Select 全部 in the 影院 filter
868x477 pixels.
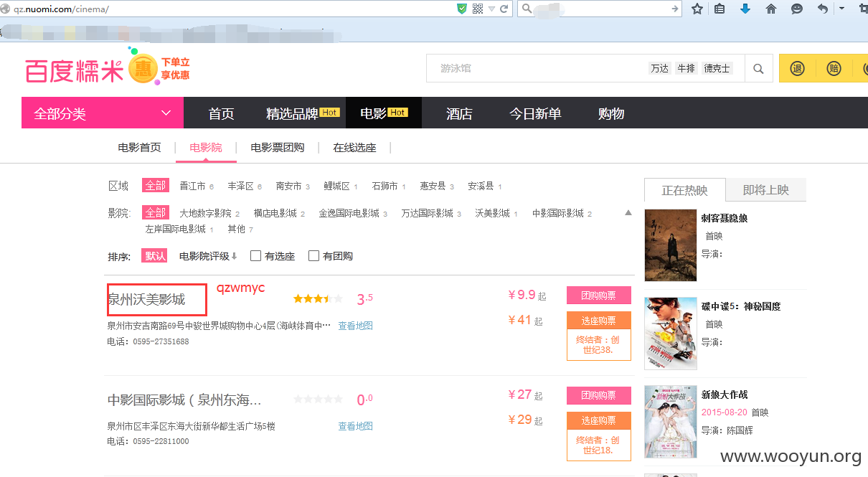[155, 213]
